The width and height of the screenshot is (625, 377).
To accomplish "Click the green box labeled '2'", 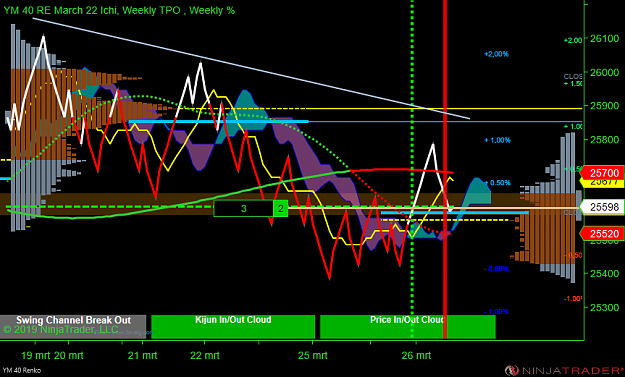I will [281, 208].
